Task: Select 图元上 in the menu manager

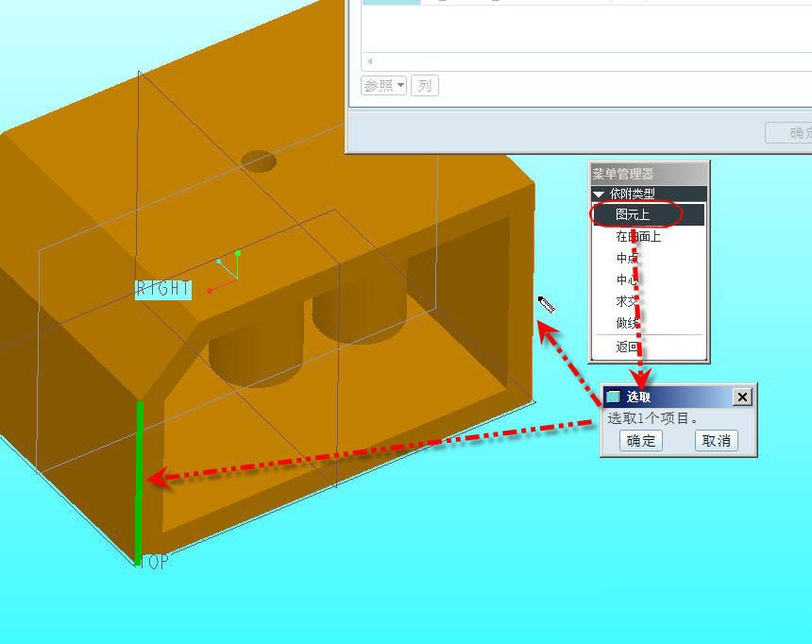Action: [633, 215]
